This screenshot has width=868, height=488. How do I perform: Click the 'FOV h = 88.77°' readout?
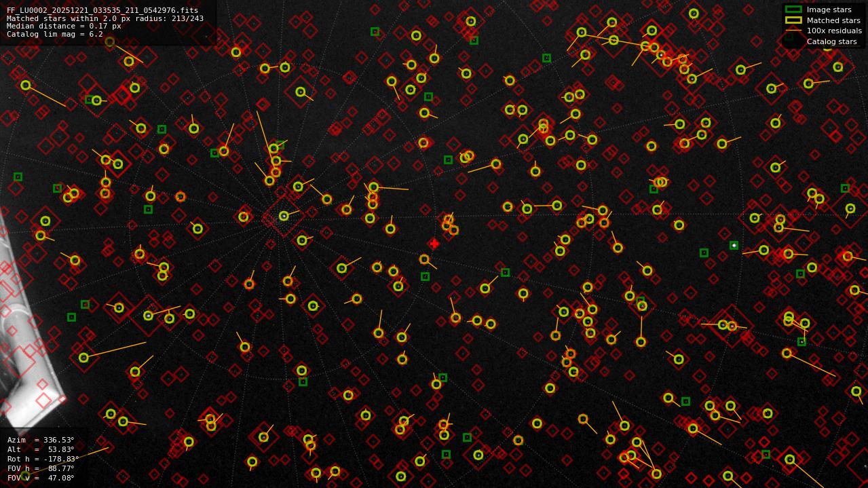click(x=41, y=468)
